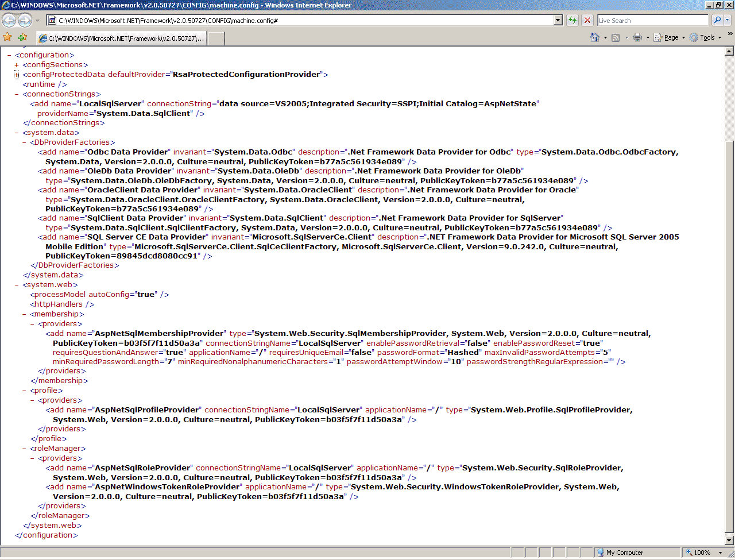This screenshot has height=560, width=735.
Task: Open the search options dropdown arrow
Action: tap(728, 21)
